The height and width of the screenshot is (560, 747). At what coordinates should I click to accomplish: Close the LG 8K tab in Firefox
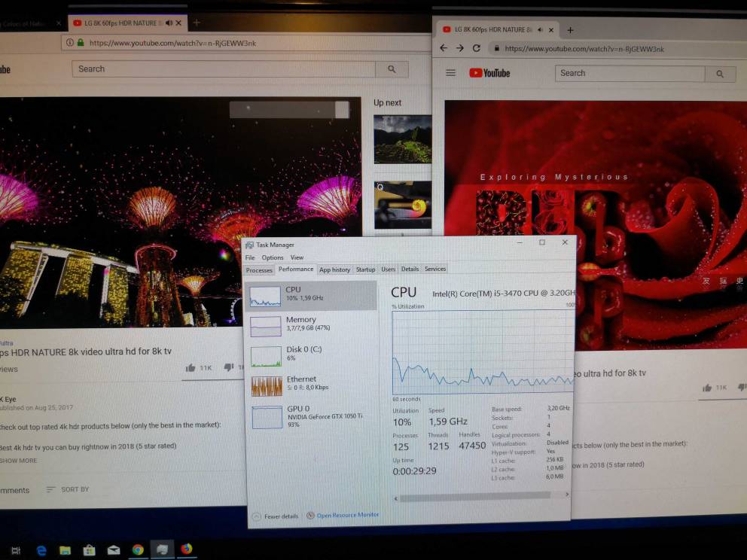tap(178, 23)
